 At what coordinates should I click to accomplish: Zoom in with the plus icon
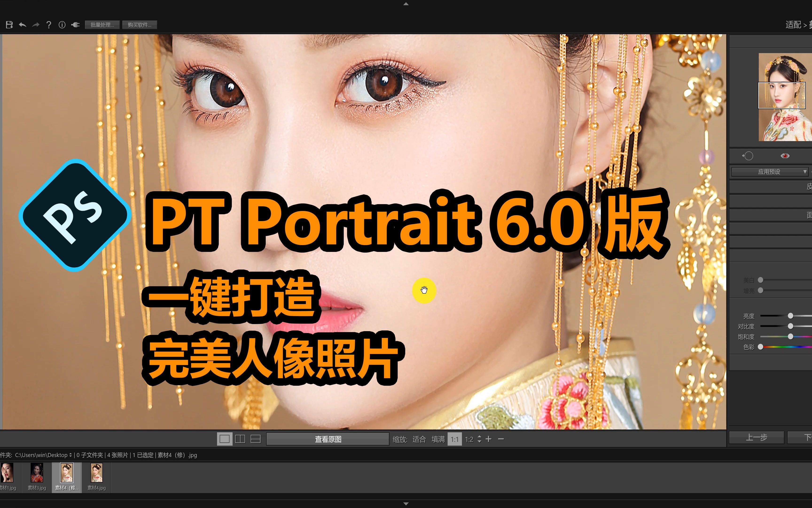pos(488,439)
